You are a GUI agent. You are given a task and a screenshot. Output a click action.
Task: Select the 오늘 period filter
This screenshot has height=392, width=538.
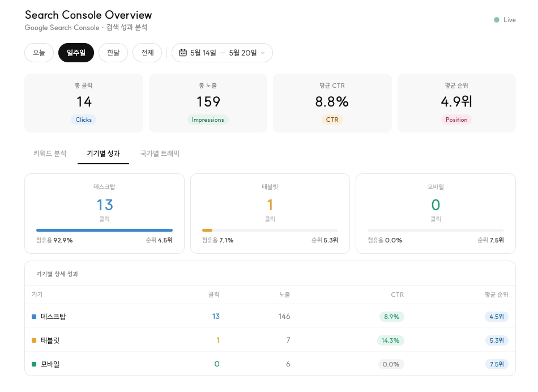tap(39, 53)
